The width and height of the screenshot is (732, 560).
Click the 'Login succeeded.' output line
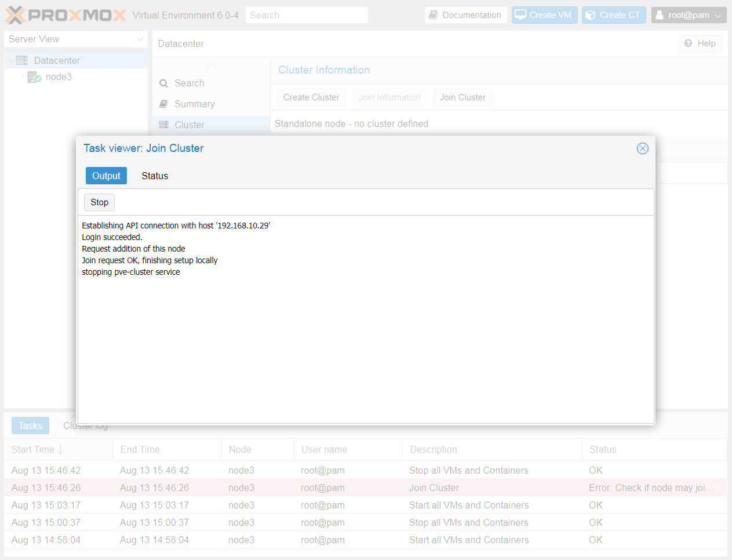[x=112, y=237]
